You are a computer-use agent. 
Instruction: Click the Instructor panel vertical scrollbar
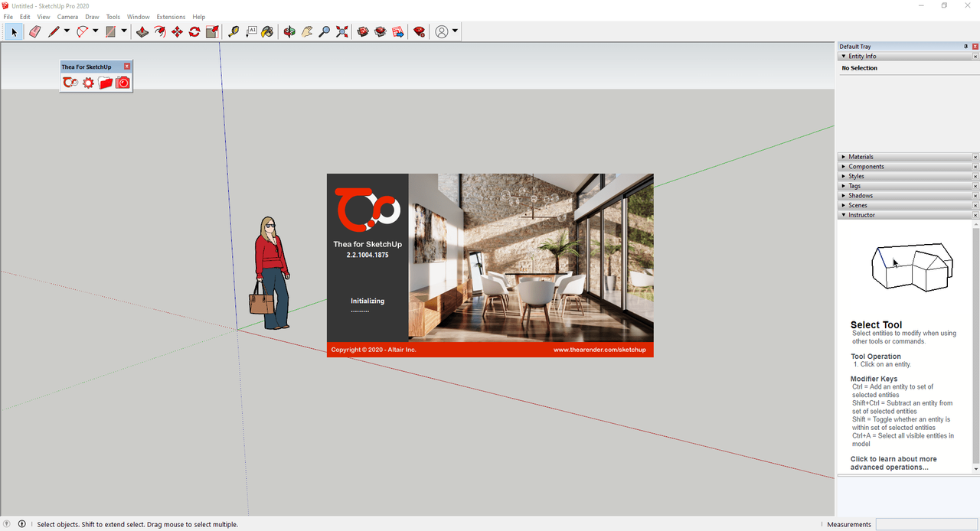(975, 346)
